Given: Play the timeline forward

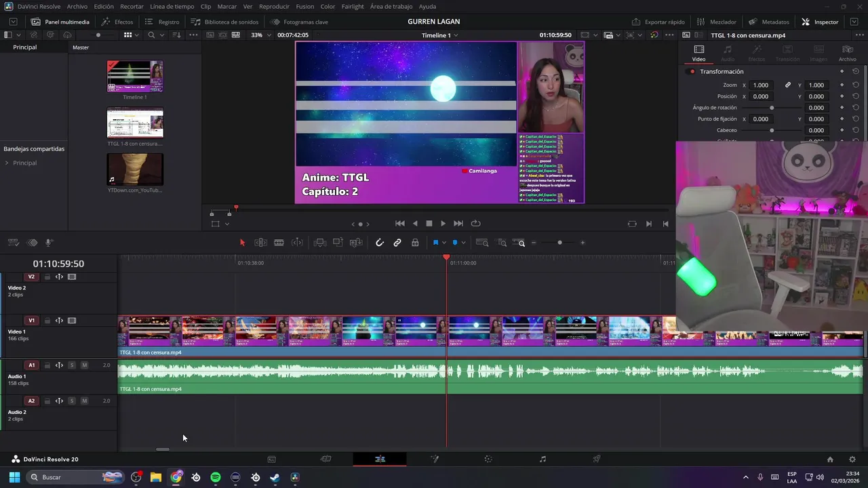Looking at the screenshot, I should coord(443,224).
